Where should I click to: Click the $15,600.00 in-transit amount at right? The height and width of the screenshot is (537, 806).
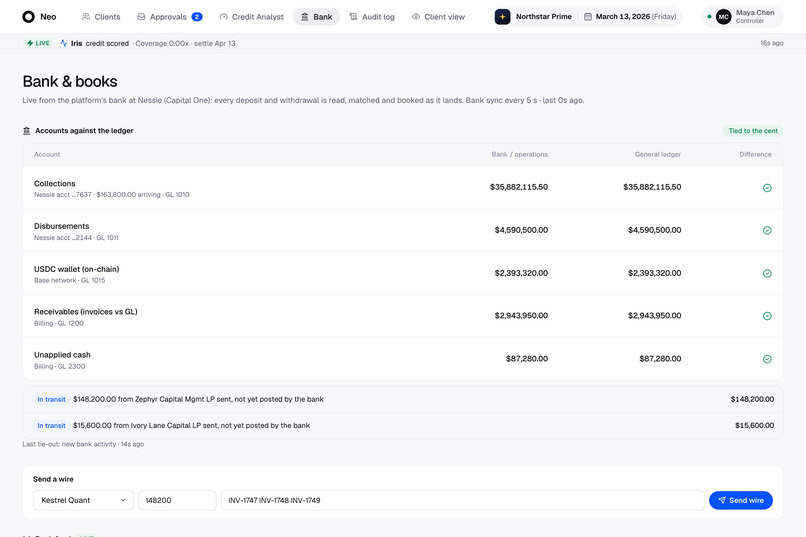tap(754, 425)
